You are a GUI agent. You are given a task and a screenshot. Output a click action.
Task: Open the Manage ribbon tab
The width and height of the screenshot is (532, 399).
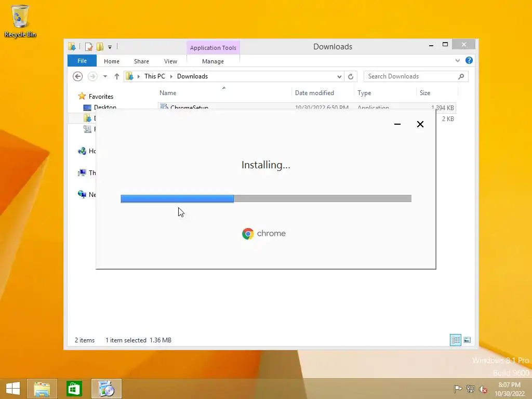212,61
